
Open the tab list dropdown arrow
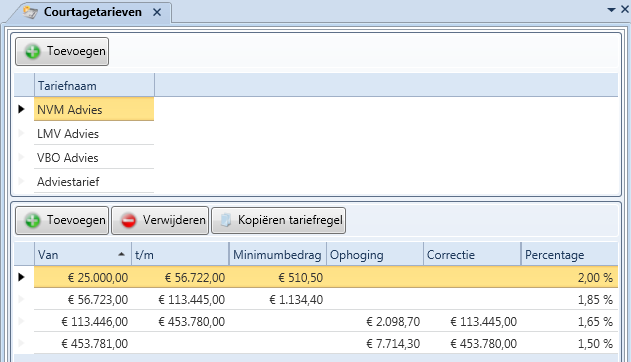(x=611, y=10)
